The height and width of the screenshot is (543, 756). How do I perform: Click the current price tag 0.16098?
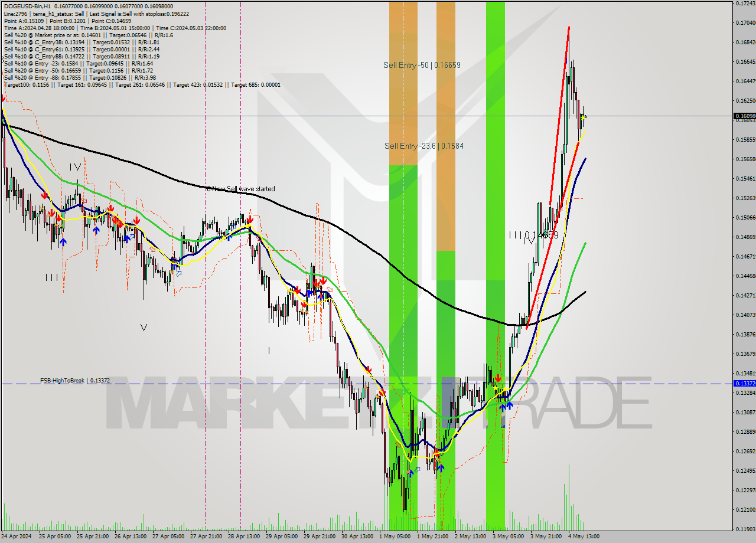(744, 116)
